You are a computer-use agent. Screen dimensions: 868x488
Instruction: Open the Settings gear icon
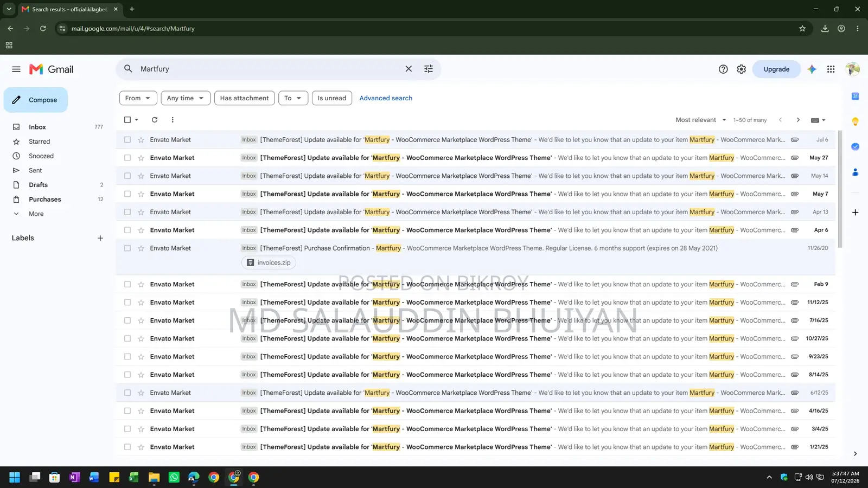(742, 69)
